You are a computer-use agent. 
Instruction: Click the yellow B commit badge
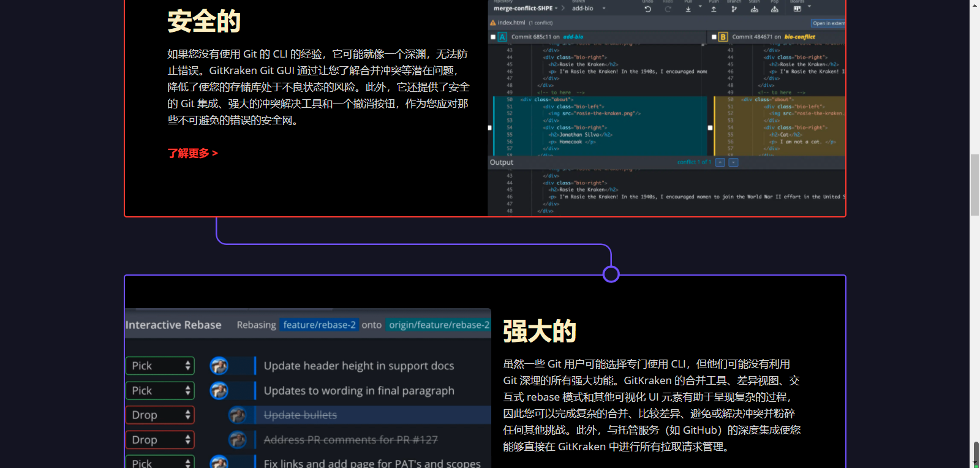pos(723,37)
